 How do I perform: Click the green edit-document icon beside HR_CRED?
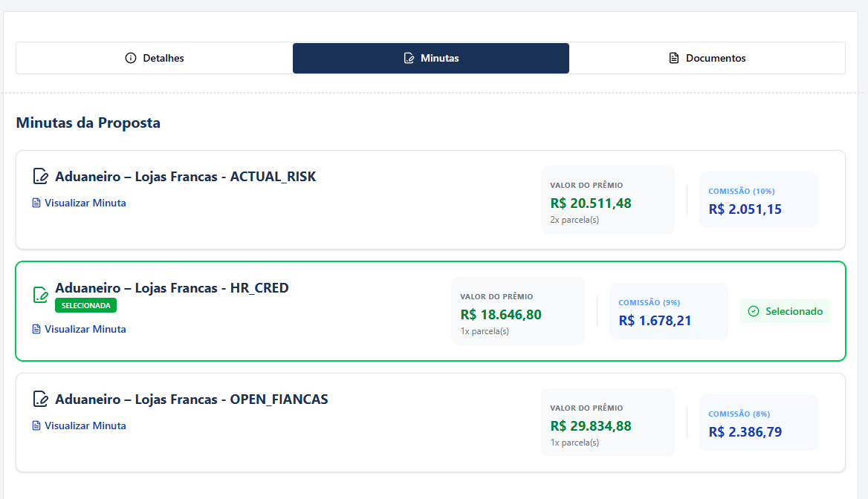point(41,295)
